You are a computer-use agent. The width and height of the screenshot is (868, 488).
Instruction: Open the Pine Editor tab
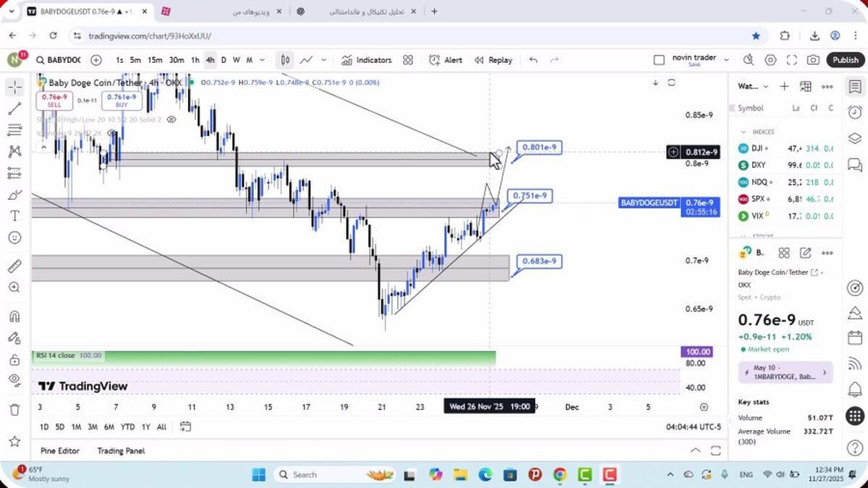click(60, 450)
